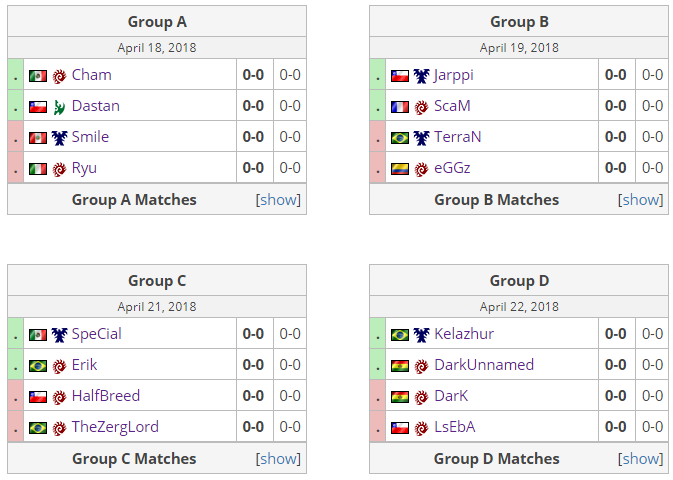
Task: Click the Erik player name
Action: click(84, 365)
